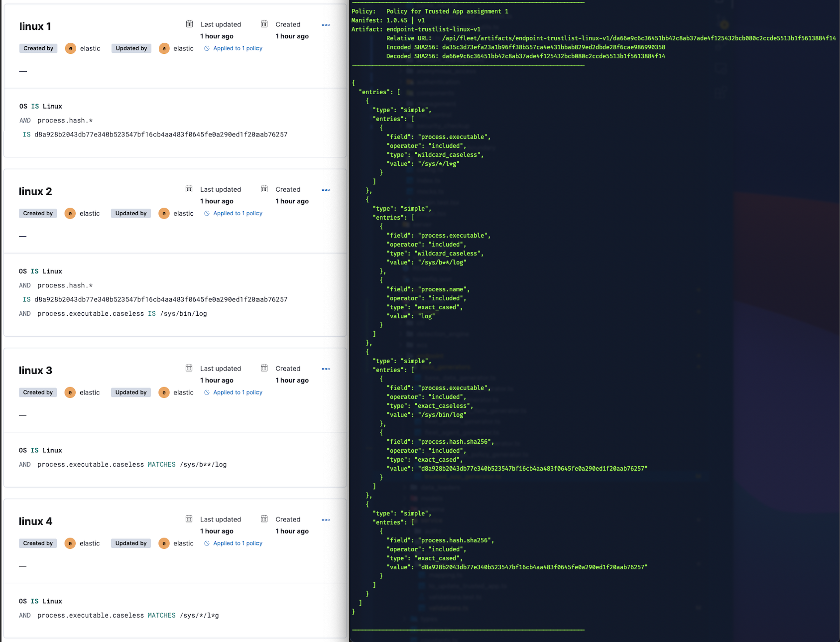Click Manifest version 1.0.45 in terminal
The height and width of the screenshot is (642, 840).
(397, 20)
